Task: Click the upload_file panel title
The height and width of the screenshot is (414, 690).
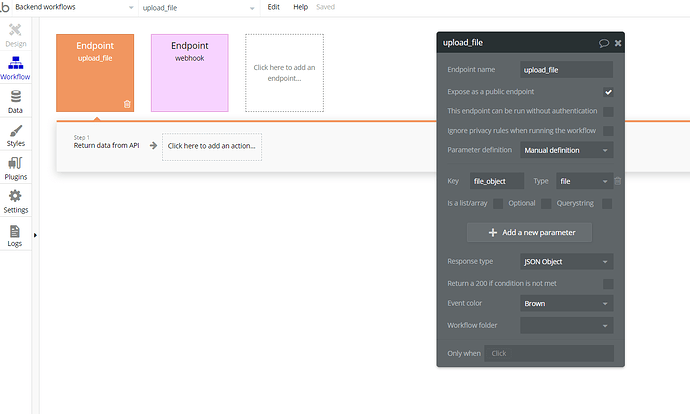Action: 463,43
